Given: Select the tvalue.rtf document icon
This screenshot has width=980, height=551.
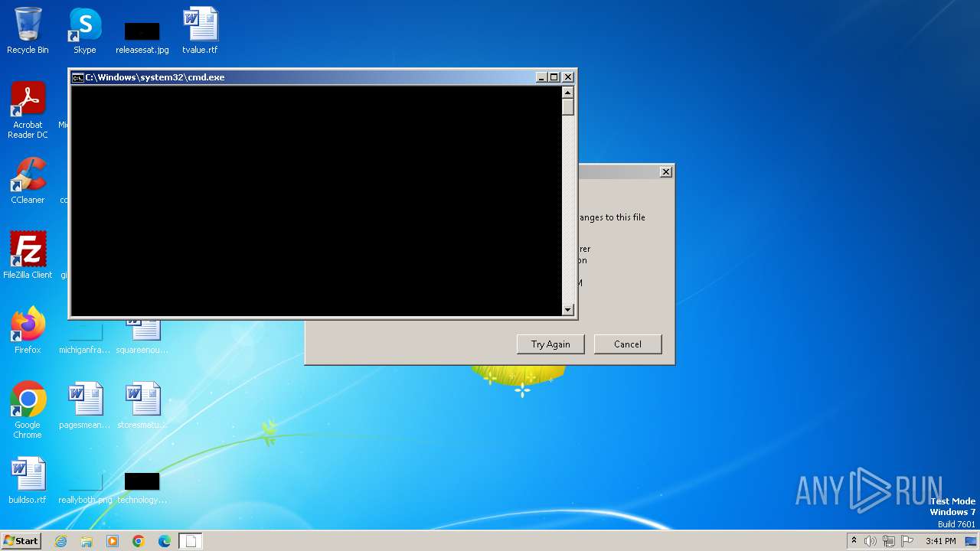Looking at the screenshot, I should [200, 31].
